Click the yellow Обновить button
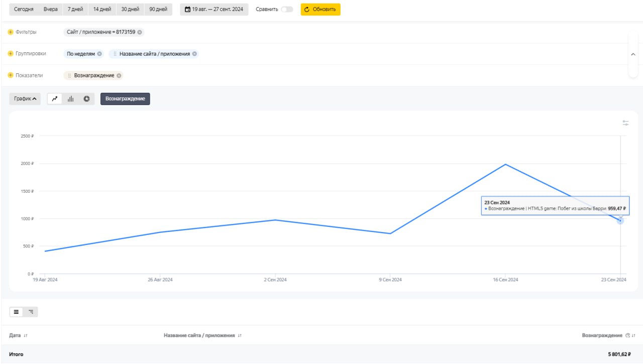 tap(320, 9)
